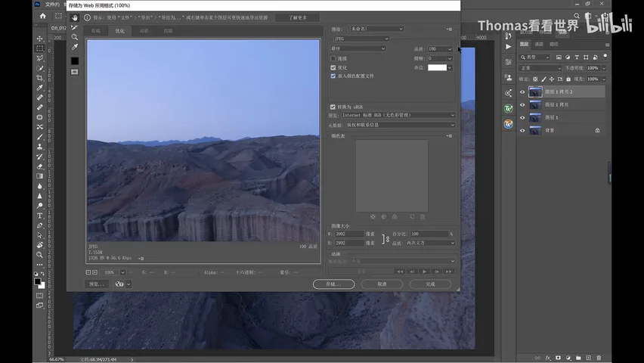Toggle the layer filter on/off switch

pos(605,57)
